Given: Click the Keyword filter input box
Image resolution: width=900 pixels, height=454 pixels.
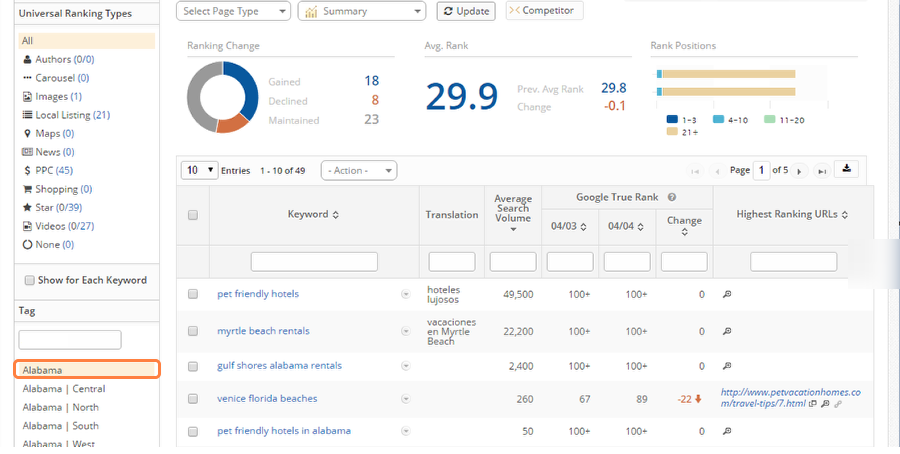Looking at the screenshot, I should pyautogui.click(x=314, y=262).
